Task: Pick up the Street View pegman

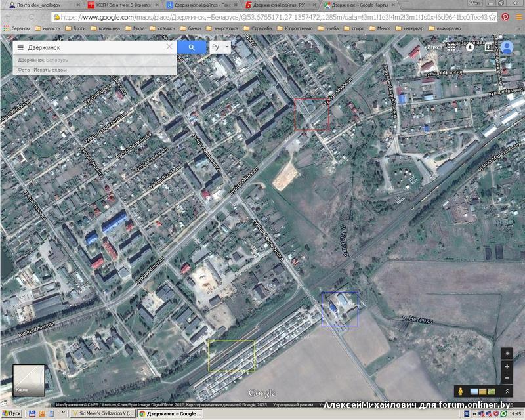Action: pyautogui.click(x=461, y=391)
